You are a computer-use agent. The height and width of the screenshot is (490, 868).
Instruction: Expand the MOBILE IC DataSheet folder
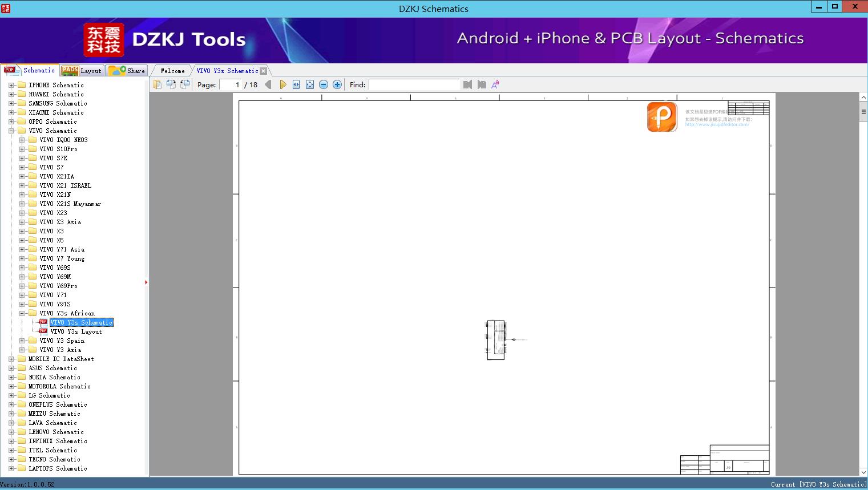[x=11, y=359]
